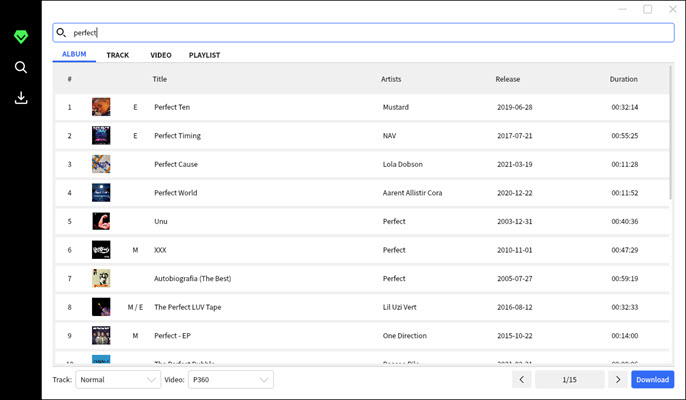686x400 pixels.
Task: Click the artist name 'Mustard'
Action: pos(396,107)
